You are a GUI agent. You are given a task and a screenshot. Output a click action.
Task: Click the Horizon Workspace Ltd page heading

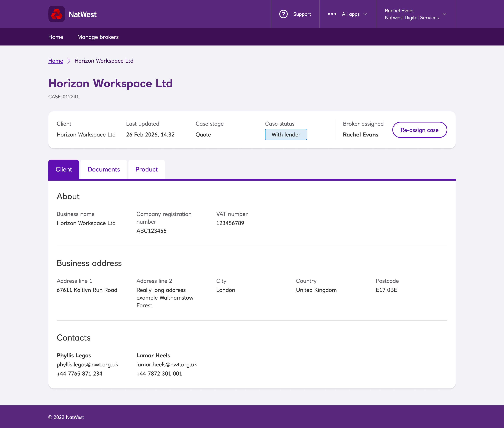[x=110, y=83]
